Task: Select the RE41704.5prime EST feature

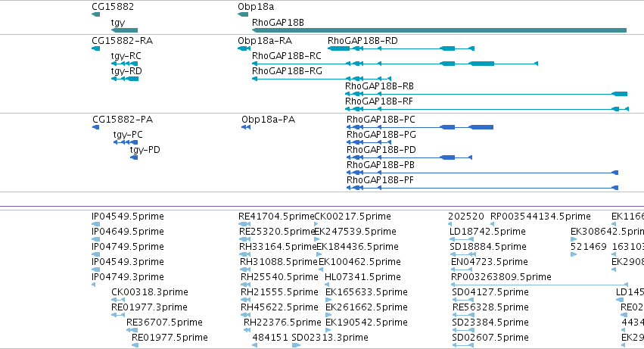Action: click(244, 224)
